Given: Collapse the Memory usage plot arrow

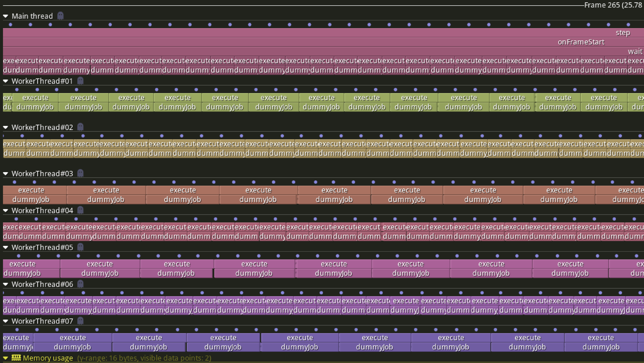Looking at the screenshot, I should 6,358.
